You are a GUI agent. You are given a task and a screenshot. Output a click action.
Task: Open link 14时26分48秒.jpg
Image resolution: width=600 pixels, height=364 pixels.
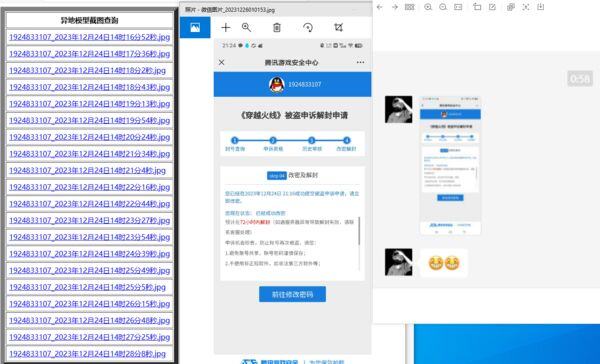[x=90, y=320]
